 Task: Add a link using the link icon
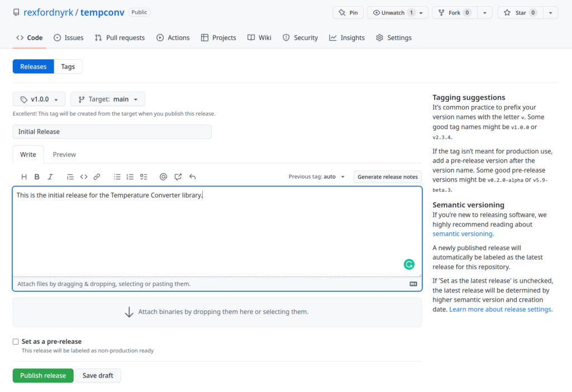pyautogui.click(x=97, y=176)
